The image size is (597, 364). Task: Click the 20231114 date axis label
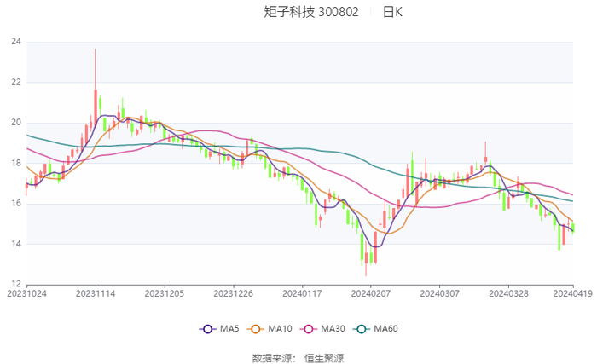[x=96, y=293]
